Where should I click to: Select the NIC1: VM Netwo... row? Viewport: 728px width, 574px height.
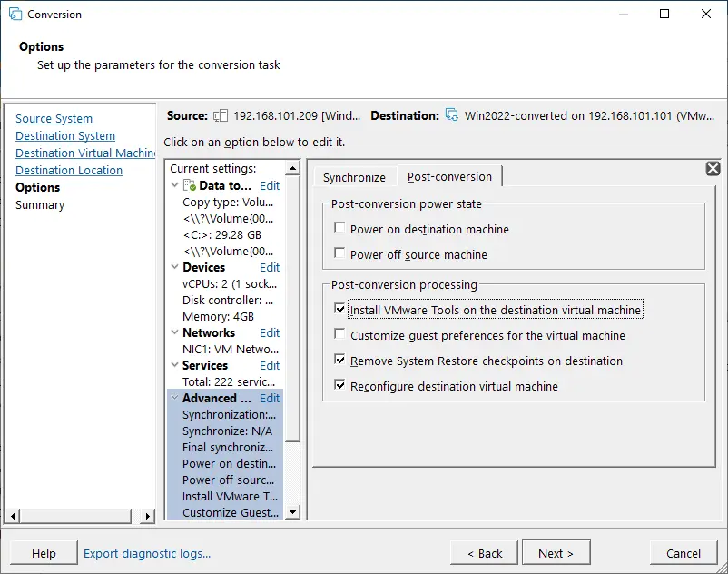tap(231, 350)
